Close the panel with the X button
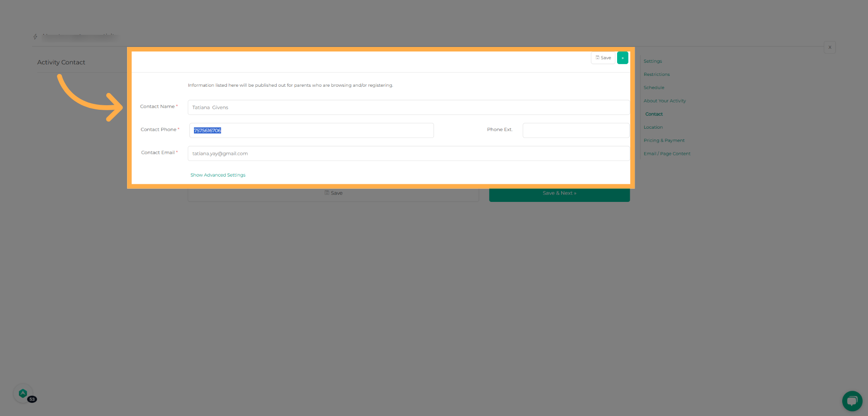The image size is (868, 416). tap(830, 47)
